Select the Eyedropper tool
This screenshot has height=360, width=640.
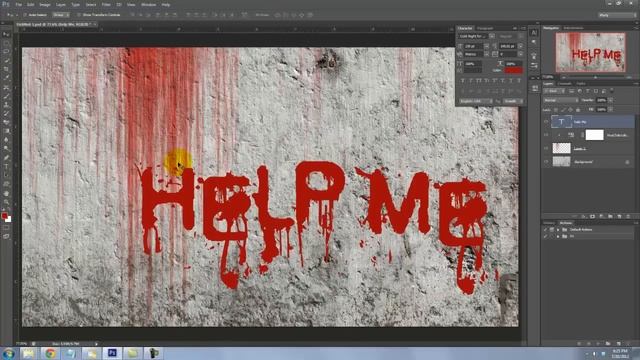[6, 78]
